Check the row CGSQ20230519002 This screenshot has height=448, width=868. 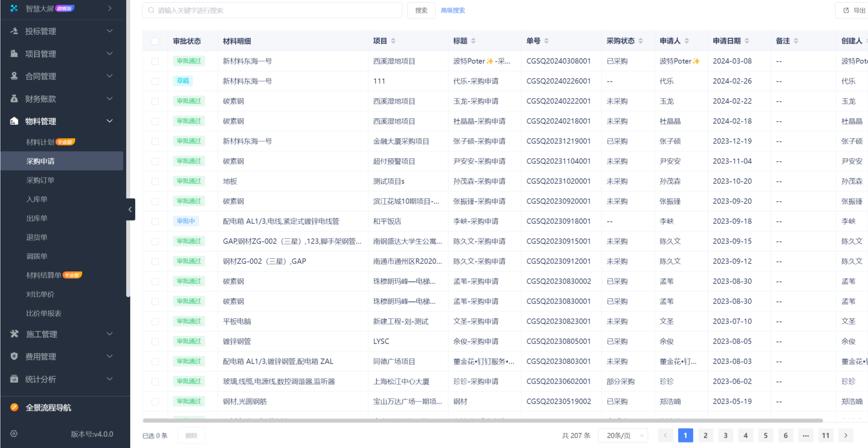pos(155,401)
